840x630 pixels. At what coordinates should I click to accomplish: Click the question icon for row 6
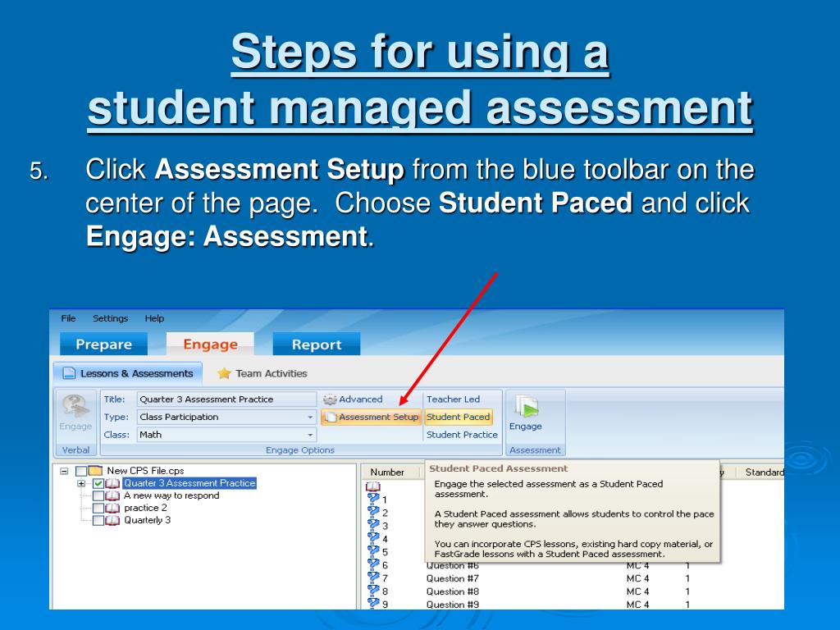pos(373,564)
